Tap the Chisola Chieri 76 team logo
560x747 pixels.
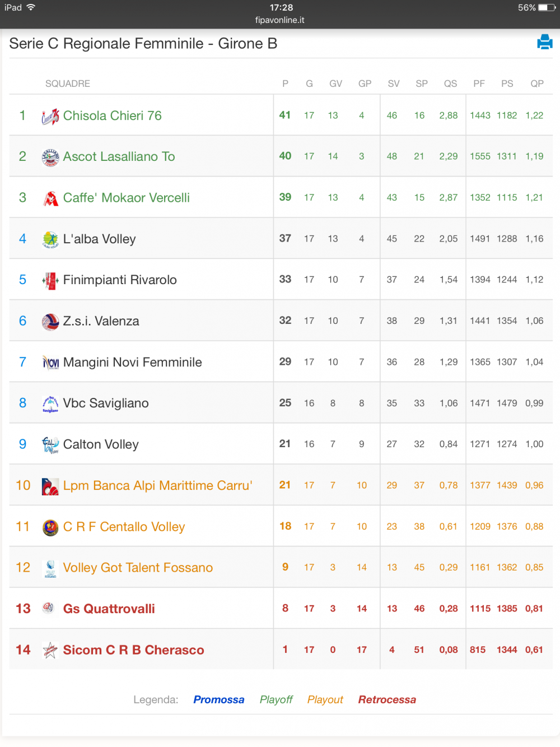coord(50,116)
